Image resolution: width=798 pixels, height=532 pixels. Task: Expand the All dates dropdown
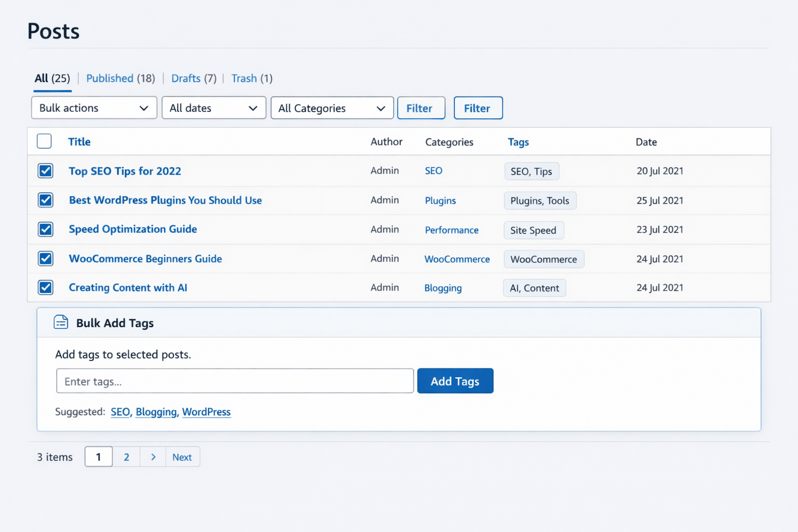[214, 108]
